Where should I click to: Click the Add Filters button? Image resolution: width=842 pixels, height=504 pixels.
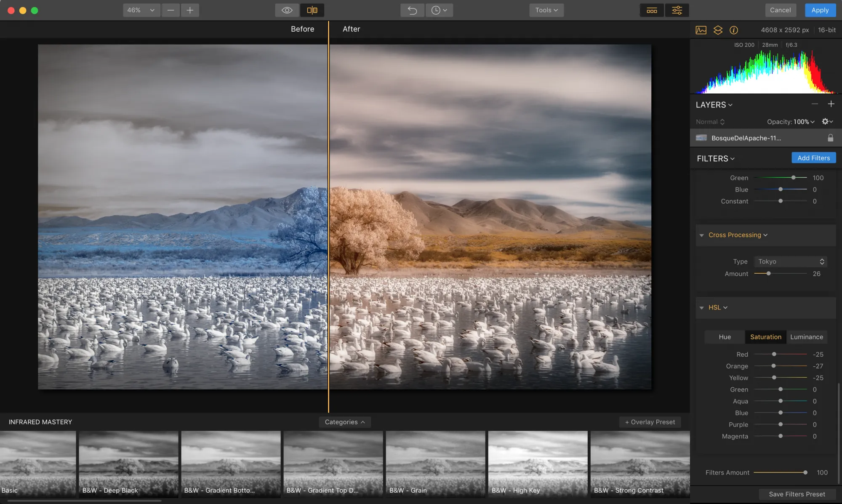coord(813,158)
